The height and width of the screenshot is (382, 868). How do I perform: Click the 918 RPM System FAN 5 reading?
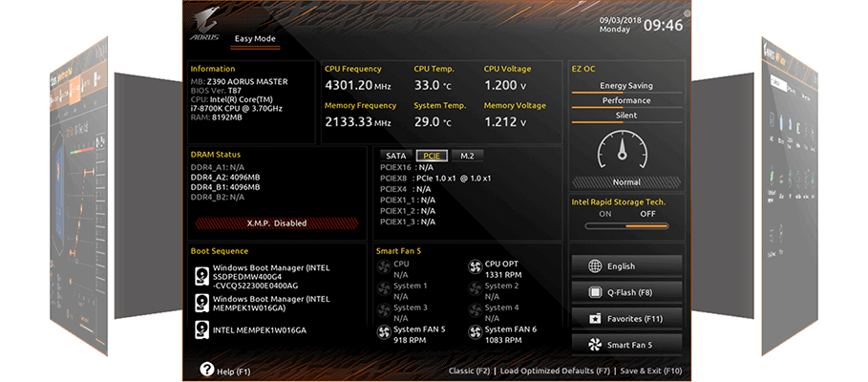(x=409, y=340)
